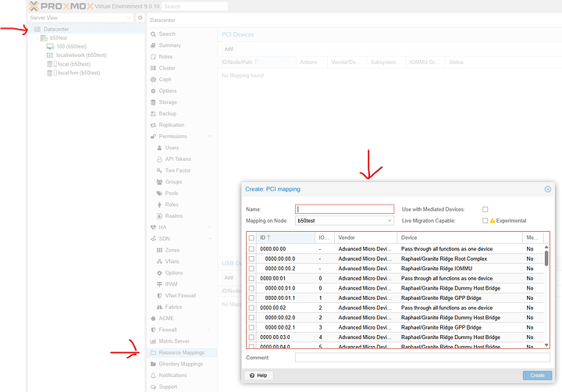Image resolution: width=562 pixels, height=392 pixels.
Task: Open the Backup menu item
Action: (x=168, y=113)
